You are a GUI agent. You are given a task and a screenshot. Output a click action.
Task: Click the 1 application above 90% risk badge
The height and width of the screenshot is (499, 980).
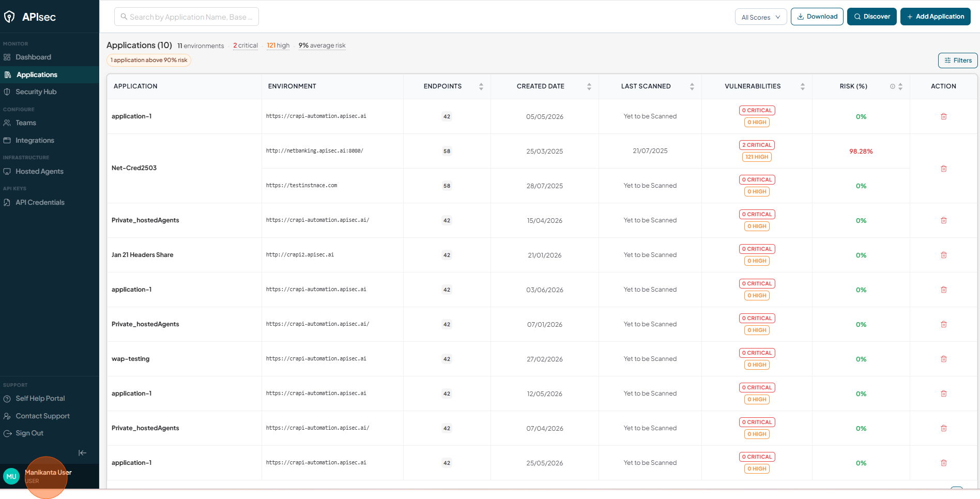(149, 61)
